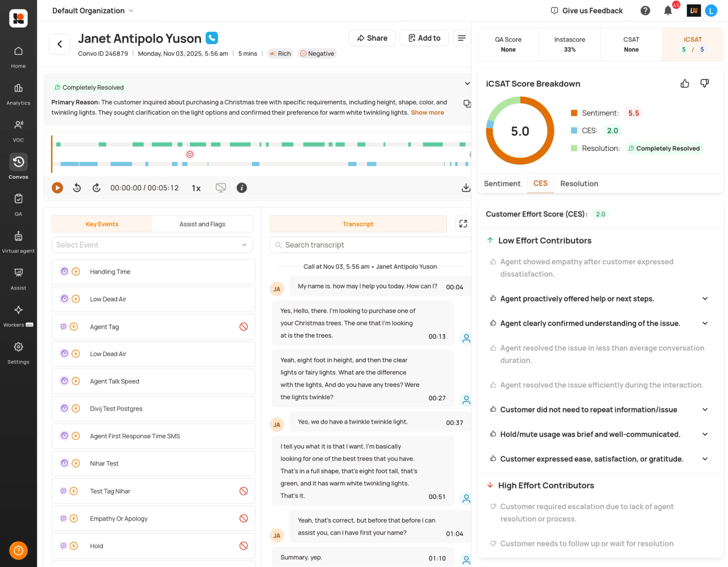The image size is (728, 567).
Task: Expand Customer did not need to repeat
Action: tap(705, 410)
